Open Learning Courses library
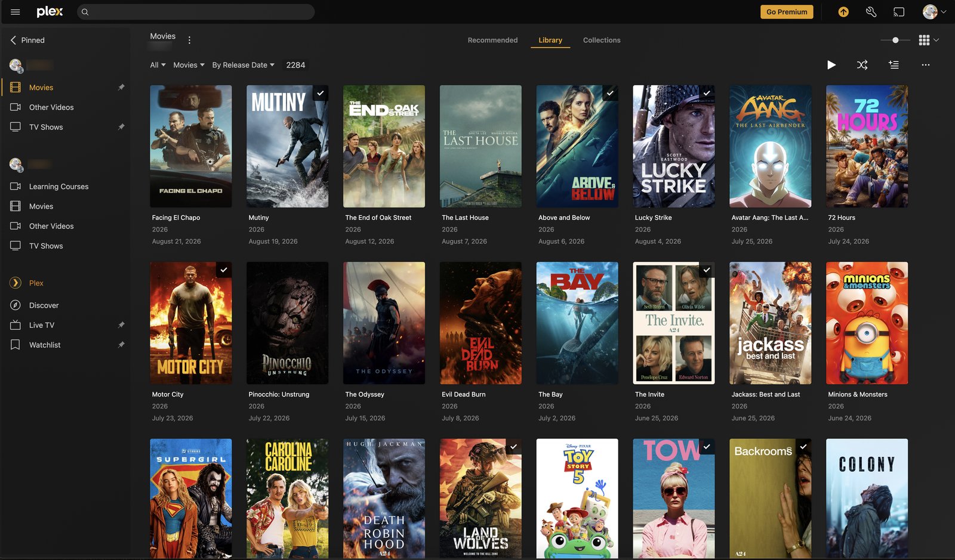This screenshot has width=955, height=560. [58, 187]
